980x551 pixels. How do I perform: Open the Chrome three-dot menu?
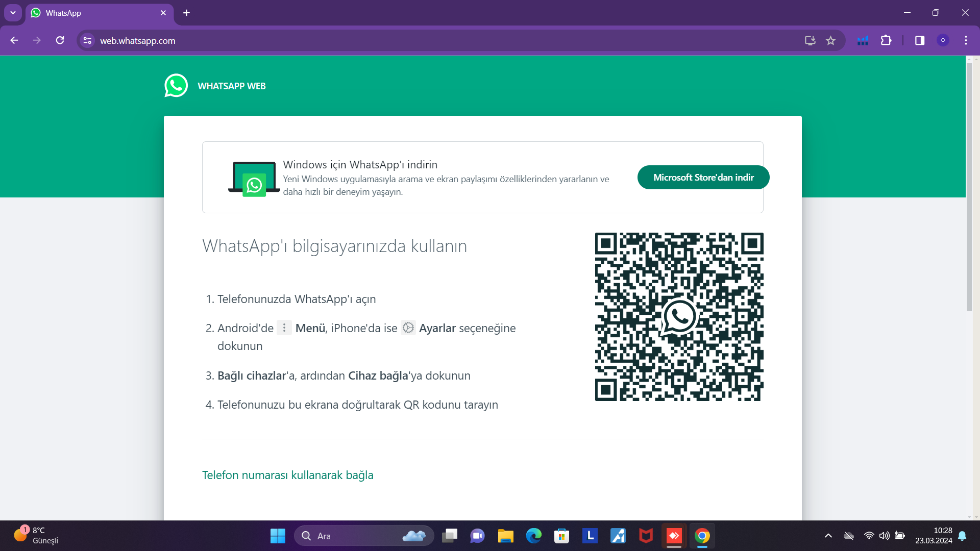click(966, 41)
